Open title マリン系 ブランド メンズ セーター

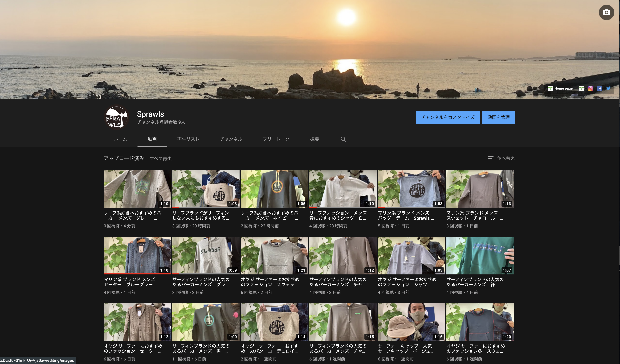[132, 282]
